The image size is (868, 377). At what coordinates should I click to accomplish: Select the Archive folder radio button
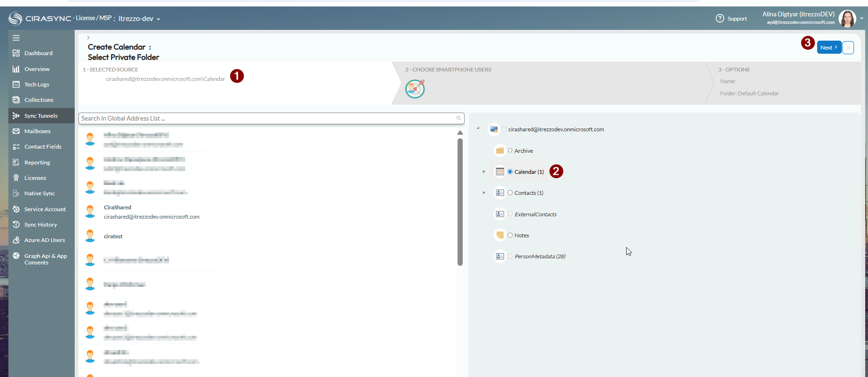[x=510, y=150]
